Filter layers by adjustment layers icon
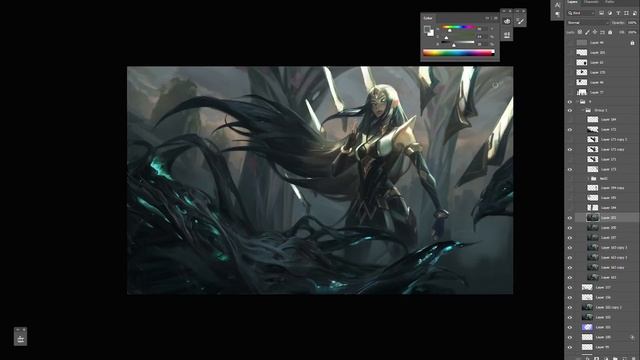640x360 pixels. pyautogui.click(x=610, y=13)
